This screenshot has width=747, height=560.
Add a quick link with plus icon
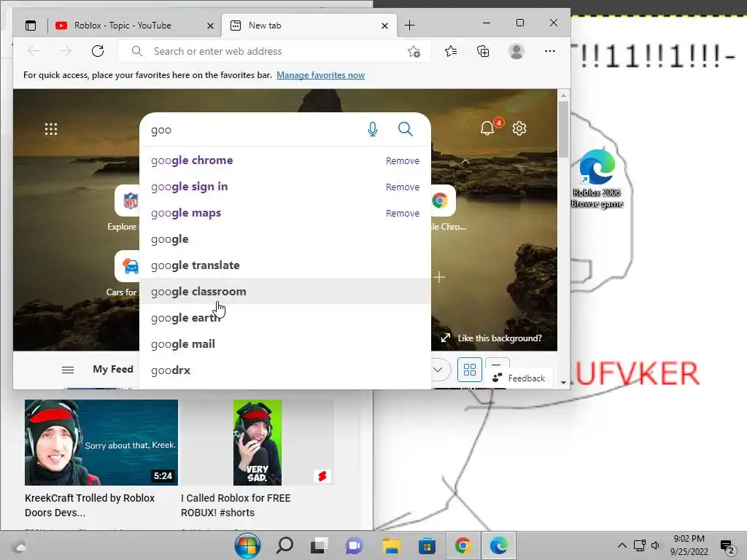(439, 277)
